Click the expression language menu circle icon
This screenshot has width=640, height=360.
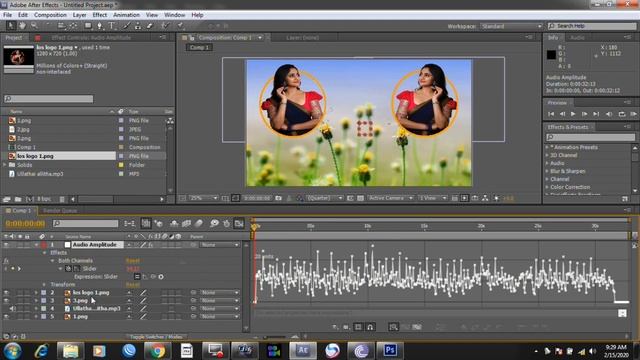click(x=161, y=276)
